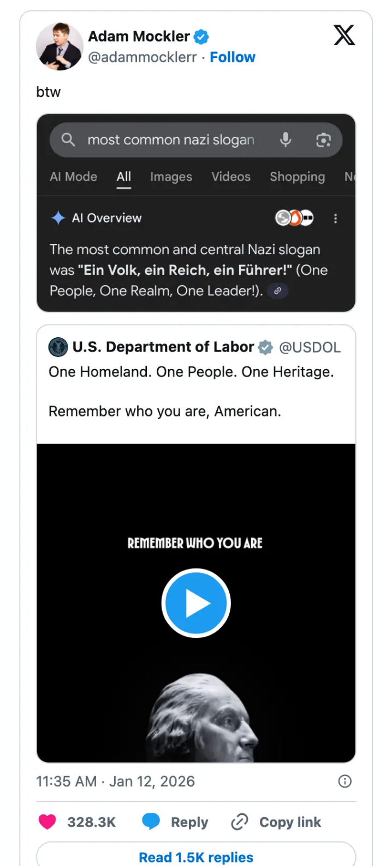This screenshot has height=868, width=392.
Task: Click the X logo in the top corner
Action: point(345,35)
